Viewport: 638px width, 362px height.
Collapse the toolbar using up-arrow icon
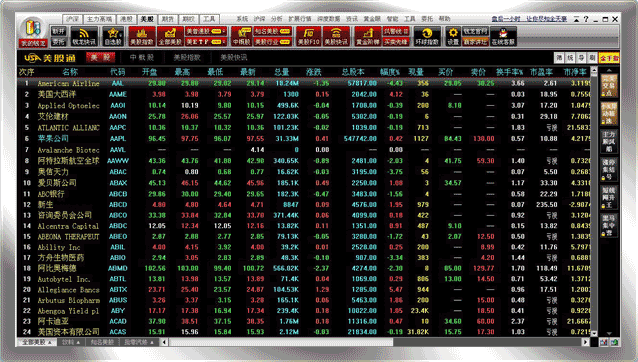(577, 19)
